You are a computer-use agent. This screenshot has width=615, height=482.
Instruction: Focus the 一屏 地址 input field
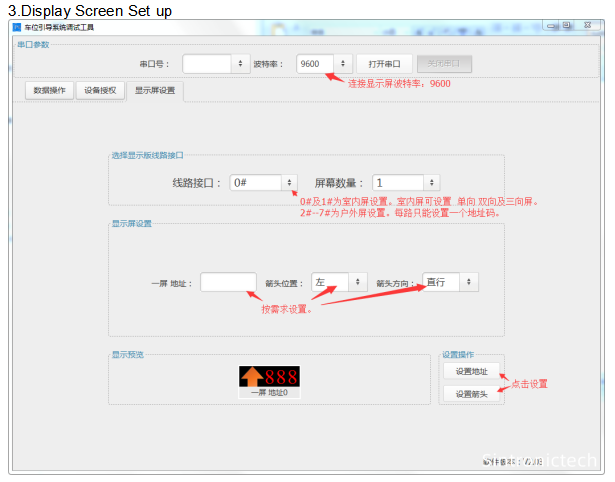click(x=228, y=282)
